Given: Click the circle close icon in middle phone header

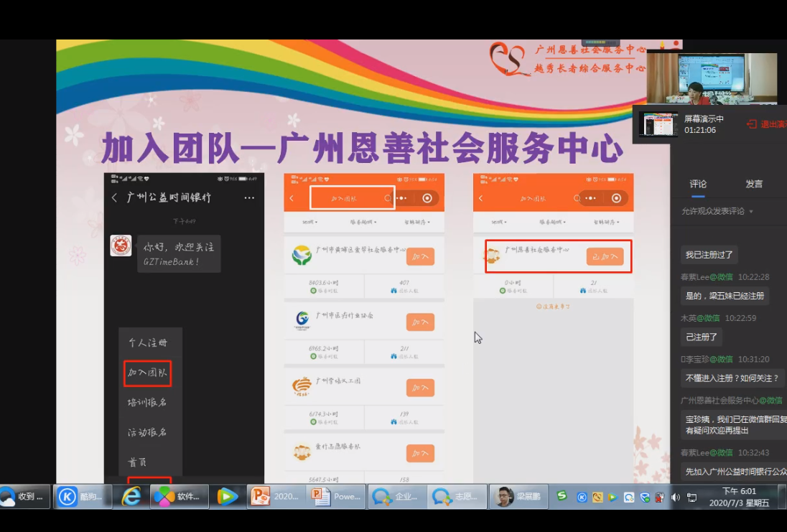Looking at the screenshot, I should click(427, 198).
